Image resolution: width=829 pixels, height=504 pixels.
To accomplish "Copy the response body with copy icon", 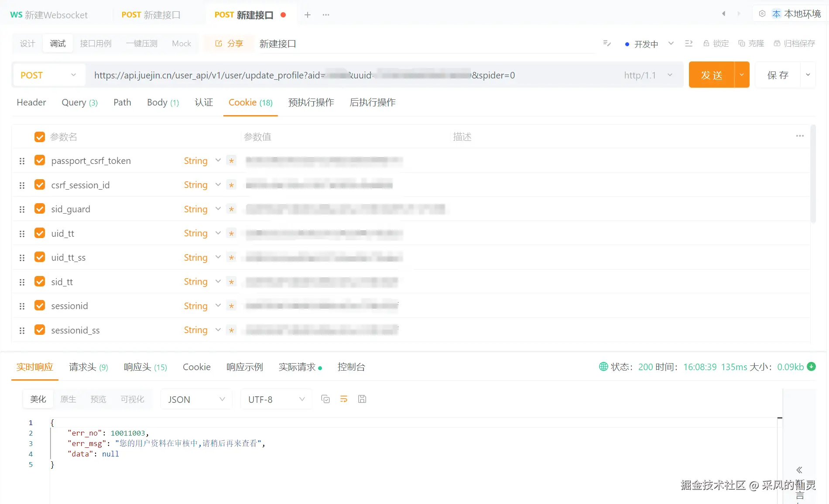I will 325,398.
